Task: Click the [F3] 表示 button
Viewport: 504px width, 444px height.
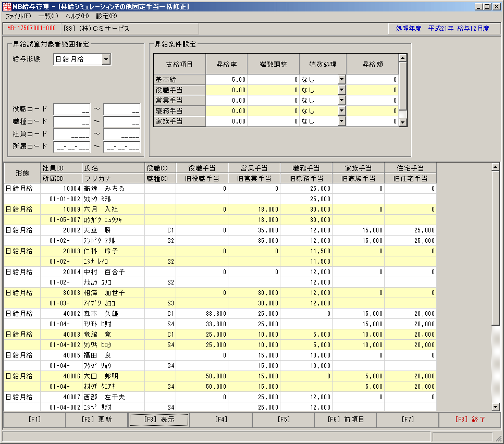Action: 159,420
